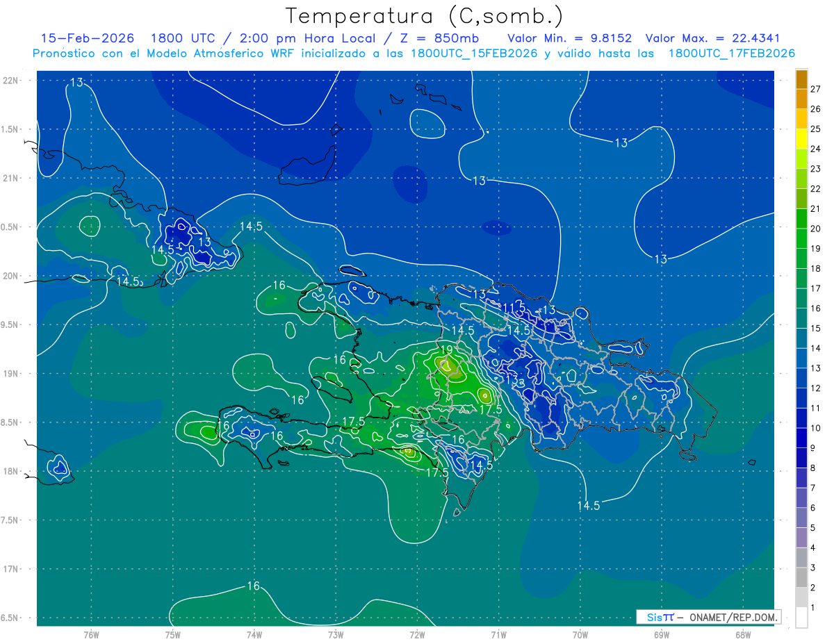Click the '70W' longitude axis label
Screen dimensions: 834x644
(x=580, y=635)
